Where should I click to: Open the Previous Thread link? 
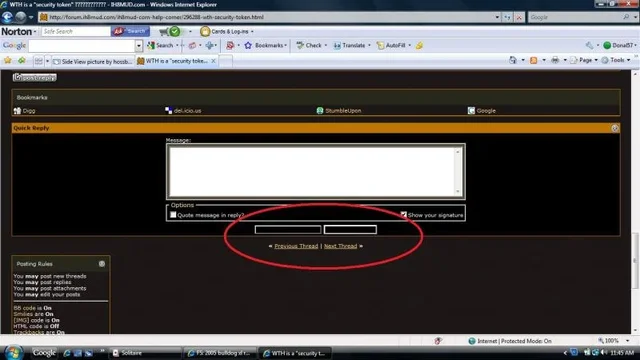click(296, 246)
